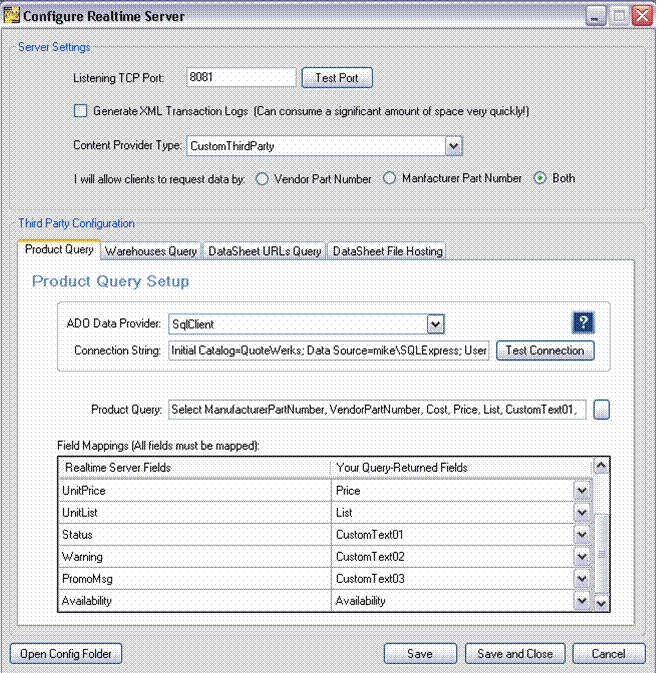Click the application icon in title bar
The image size is (657, 673).
pyautogui.click(x=12, y=15)
